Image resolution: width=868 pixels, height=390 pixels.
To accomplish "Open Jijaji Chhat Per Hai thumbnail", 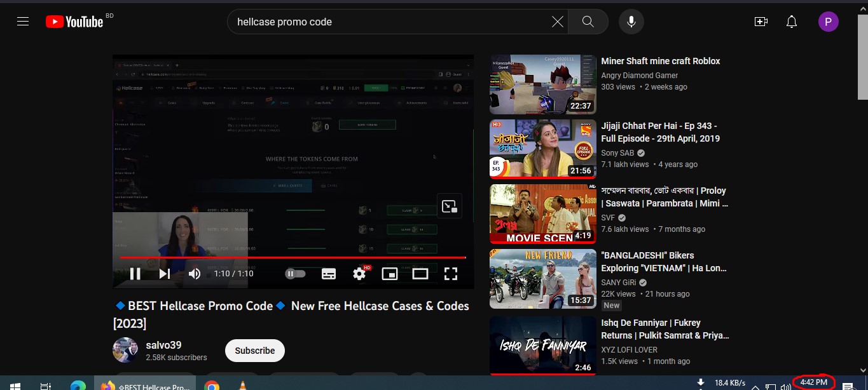I will click(x=543, y=149).
